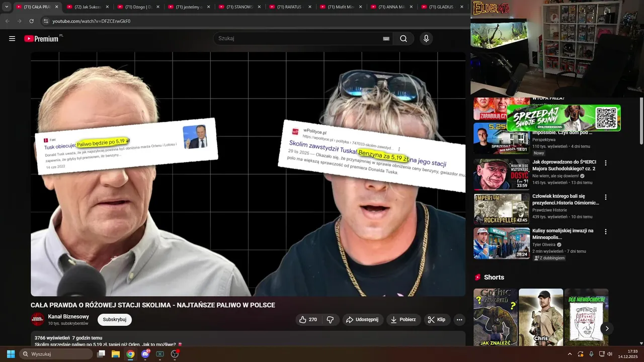Open the 'DLA NIEWIDOMYCH' Short

[x=586, y=317]
